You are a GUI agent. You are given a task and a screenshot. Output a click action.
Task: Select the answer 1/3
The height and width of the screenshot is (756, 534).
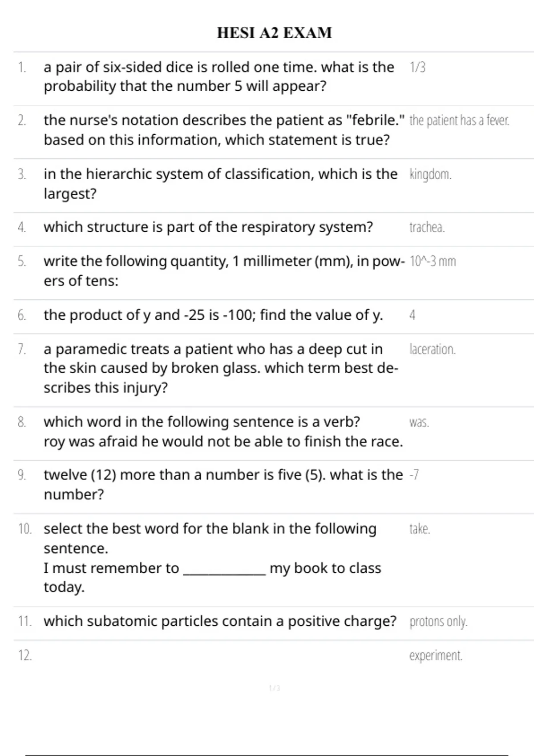417,67
